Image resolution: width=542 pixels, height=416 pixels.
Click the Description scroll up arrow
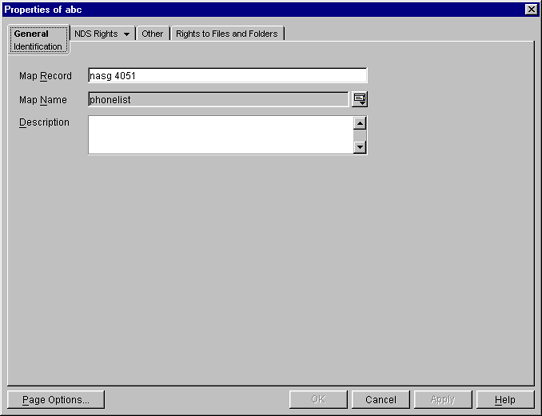(x=360, y=123)
